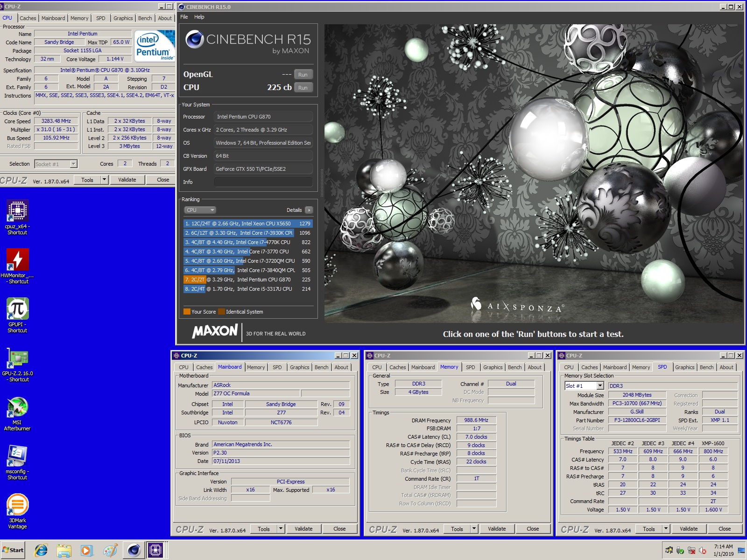Open Windows Explorer folder in taskbar
The height and width of the screenshot is (560, 747).
[x=64, y=550]
